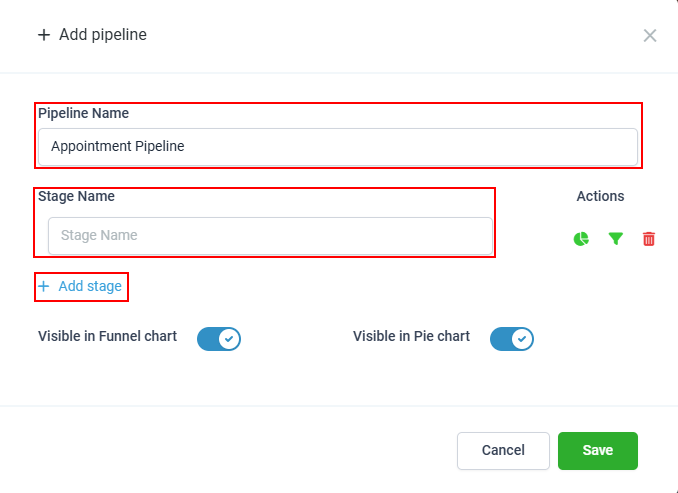The height and width of the screenshot is (493, 678).
Task: Click the plus icon beside Add pipeline title
Action: (43, 35)
